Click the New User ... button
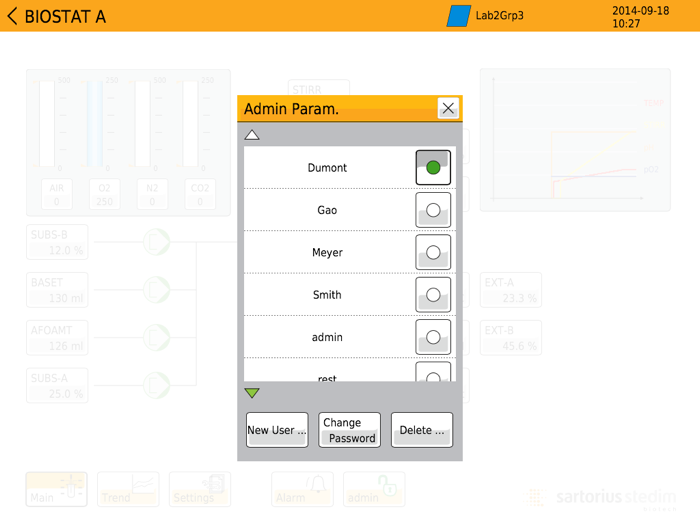Viewport: 700px width, 525px height. [277, 430]
